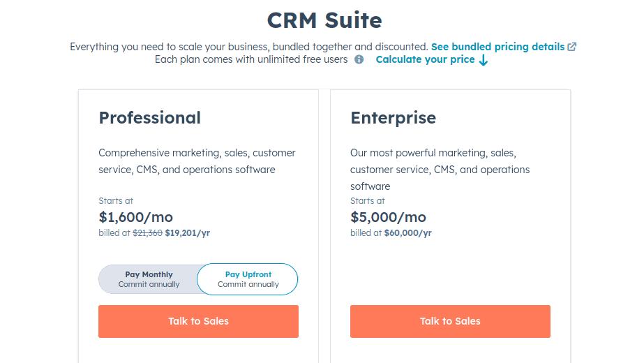
Task: Click the crossed-out $21,360 price
Action: pos(147,233)
